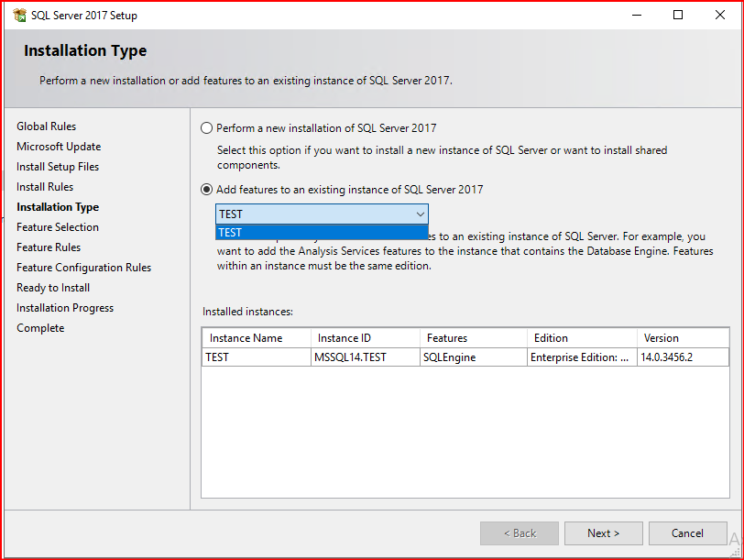Click Edition column header

point(582,338)
